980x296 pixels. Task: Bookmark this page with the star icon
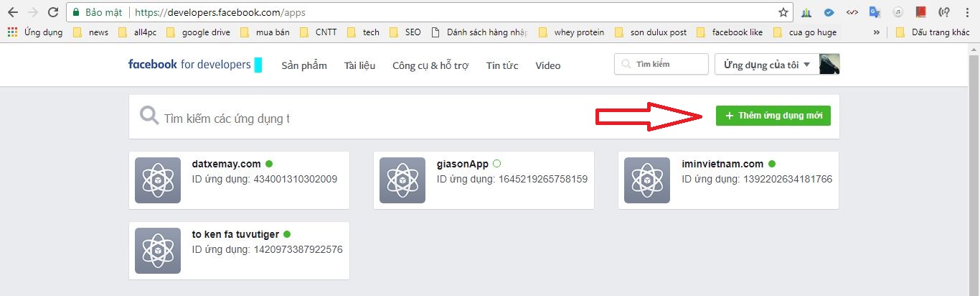(783, 12)
